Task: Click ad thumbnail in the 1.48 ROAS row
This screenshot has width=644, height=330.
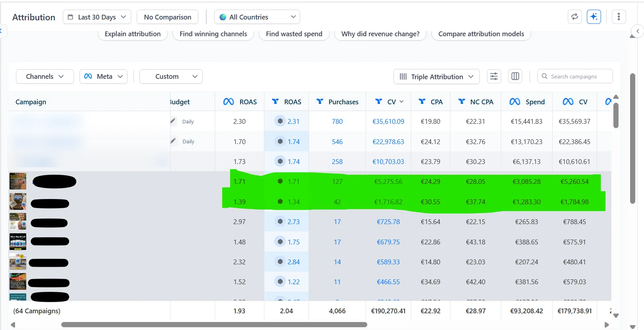Action: 18,242
